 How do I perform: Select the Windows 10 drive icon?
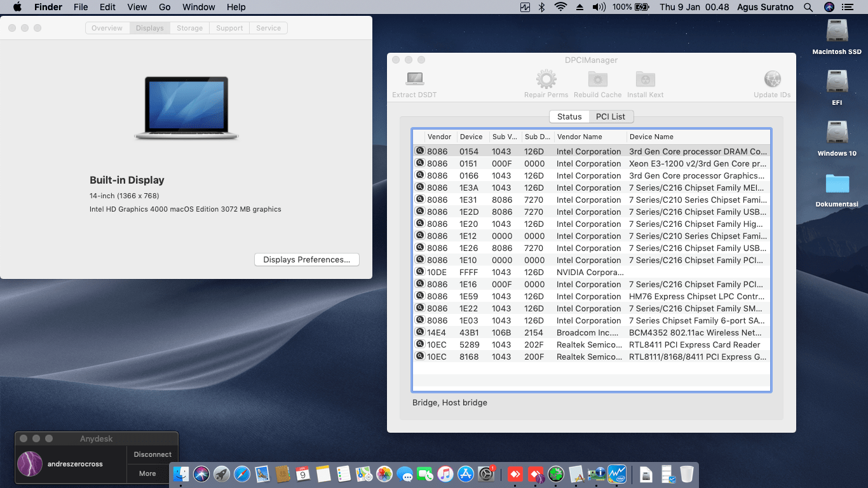837,133
